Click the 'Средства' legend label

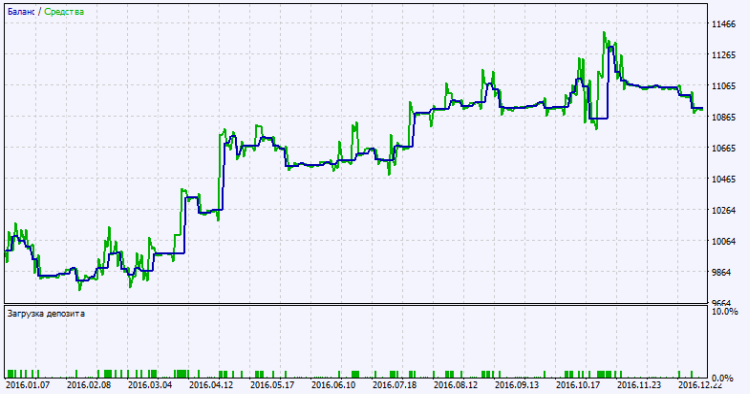click(64, 11)
